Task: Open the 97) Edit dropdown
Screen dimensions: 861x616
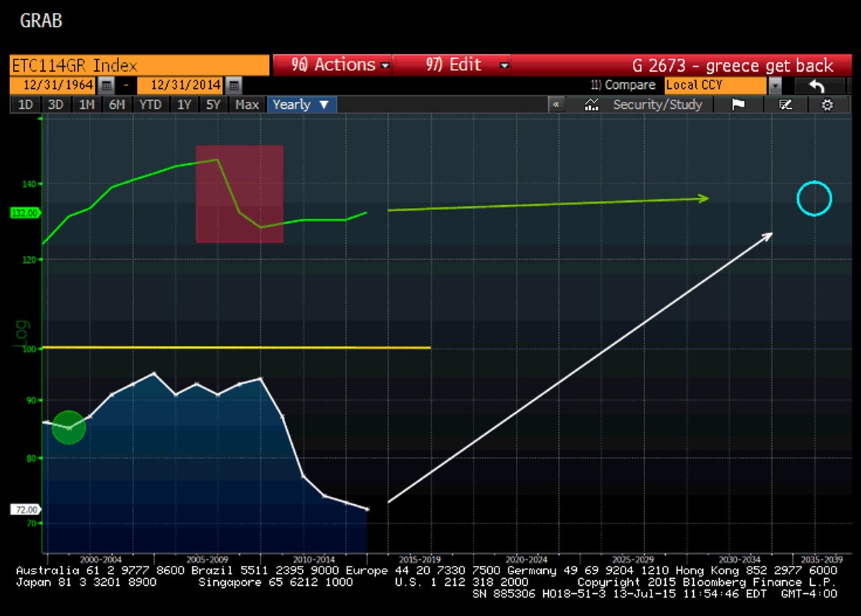Action: (467, 65)
